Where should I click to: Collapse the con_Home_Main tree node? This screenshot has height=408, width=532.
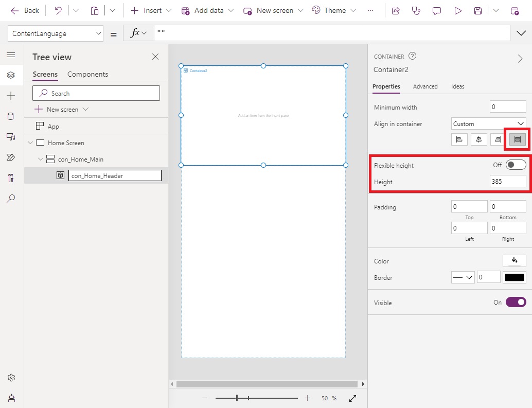pos(41,159)
